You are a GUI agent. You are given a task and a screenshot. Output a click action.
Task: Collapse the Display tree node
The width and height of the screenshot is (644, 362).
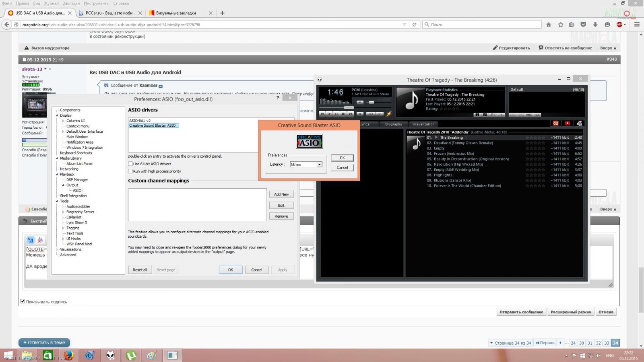(57, 115)
